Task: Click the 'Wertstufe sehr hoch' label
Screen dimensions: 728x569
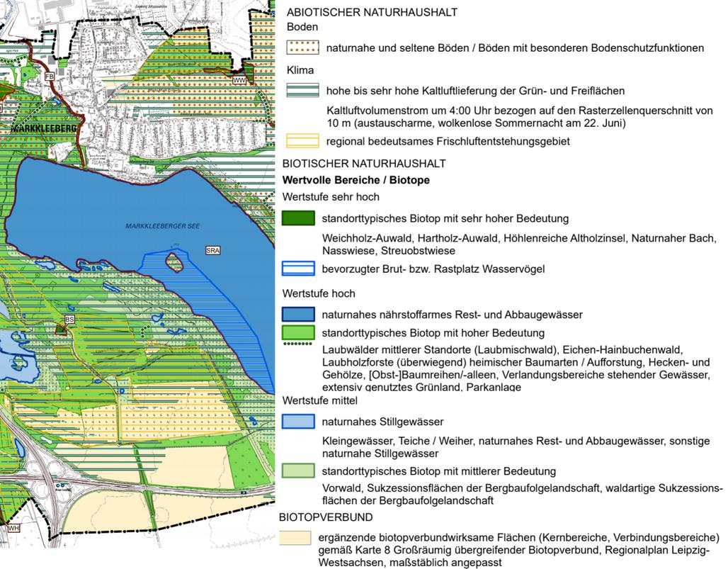Action: [x=331, y=197]
